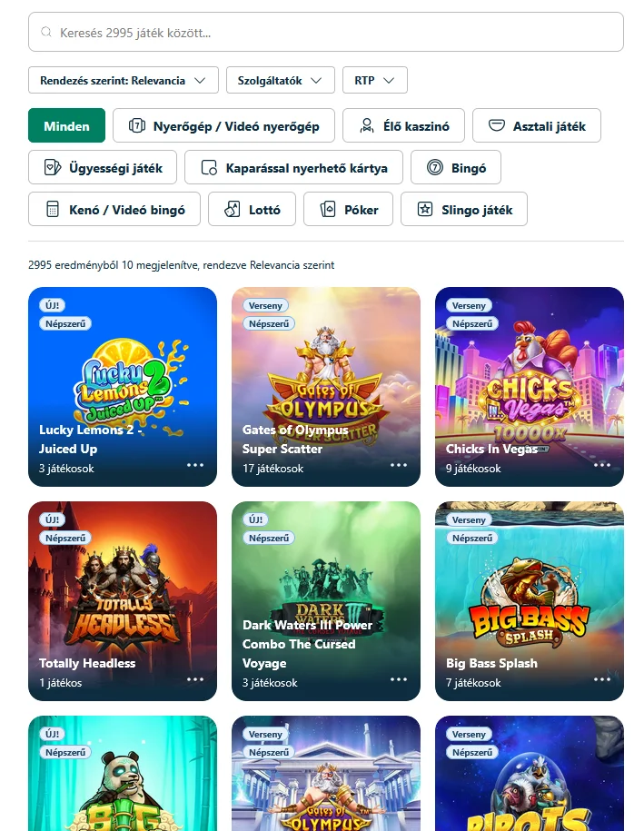The width and height of the screenshot is (644, 831).
Task: Enable the Póker category filter
Action: pos(348,209)
